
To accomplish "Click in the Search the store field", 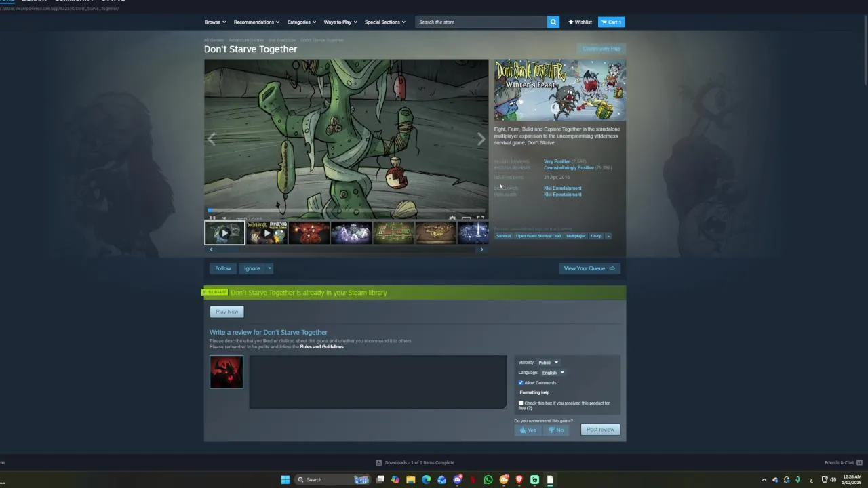I will [x=481, y=22].
